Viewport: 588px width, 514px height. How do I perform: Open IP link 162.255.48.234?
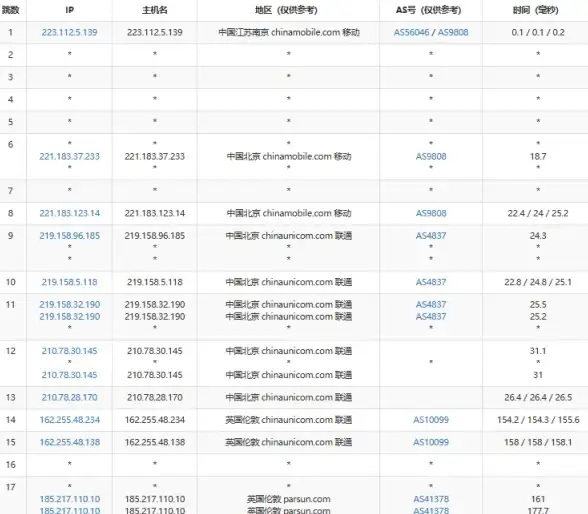pos(69,420)
